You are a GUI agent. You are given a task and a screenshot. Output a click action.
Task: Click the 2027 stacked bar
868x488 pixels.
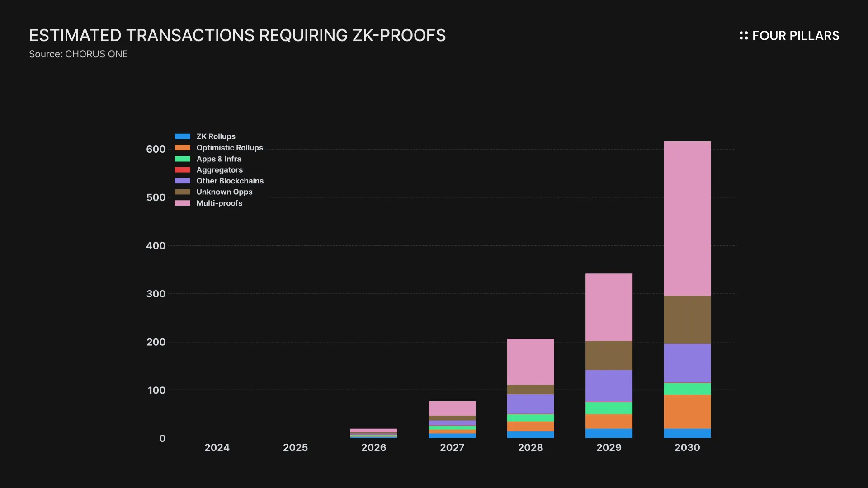click(x=452, y=419)
